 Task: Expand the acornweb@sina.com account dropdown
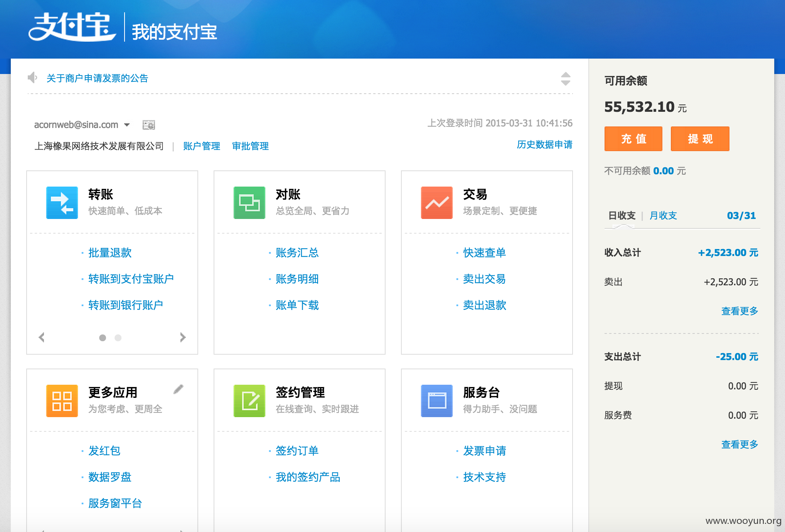point(127,125)
